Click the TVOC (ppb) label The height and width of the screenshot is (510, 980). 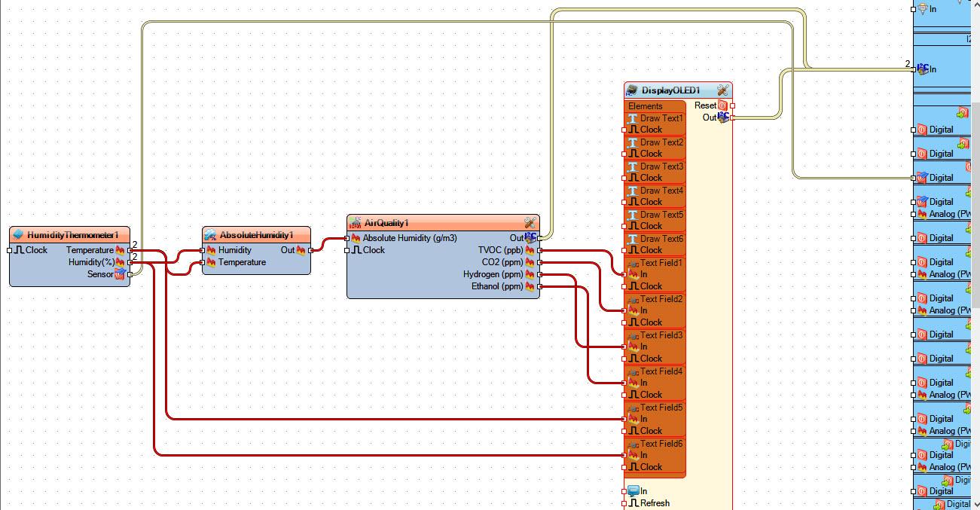click(500, 250)
